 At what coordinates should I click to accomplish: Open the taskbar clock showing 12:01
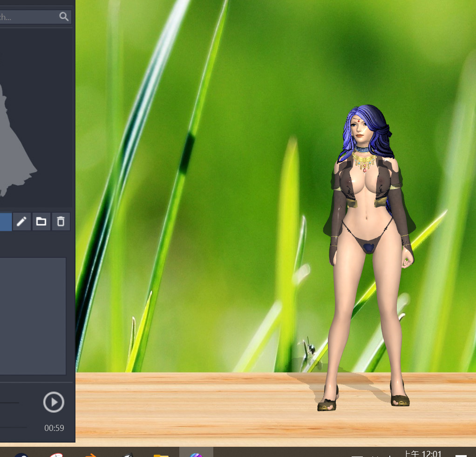pyautogui.click(x=422, y=454)
